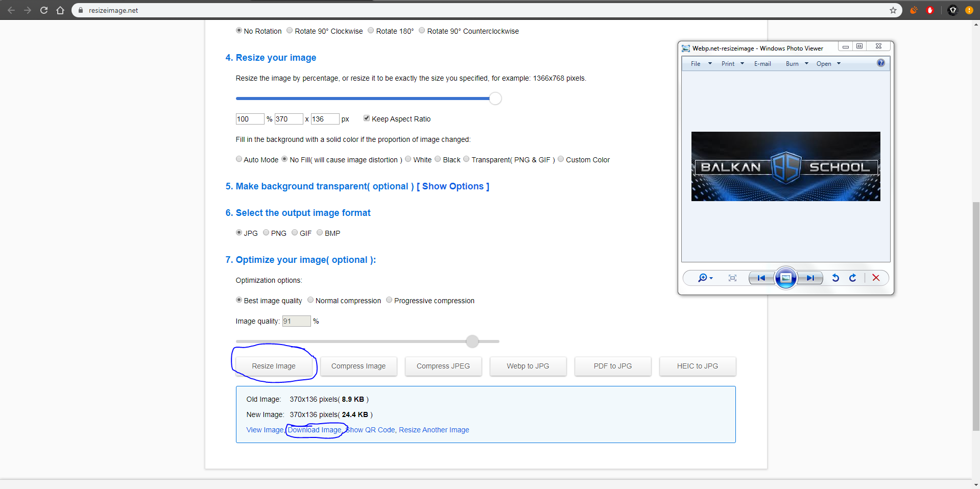Screen dimensions: 980x489
Task: Select Best image quality option
Action: [238, 300]
